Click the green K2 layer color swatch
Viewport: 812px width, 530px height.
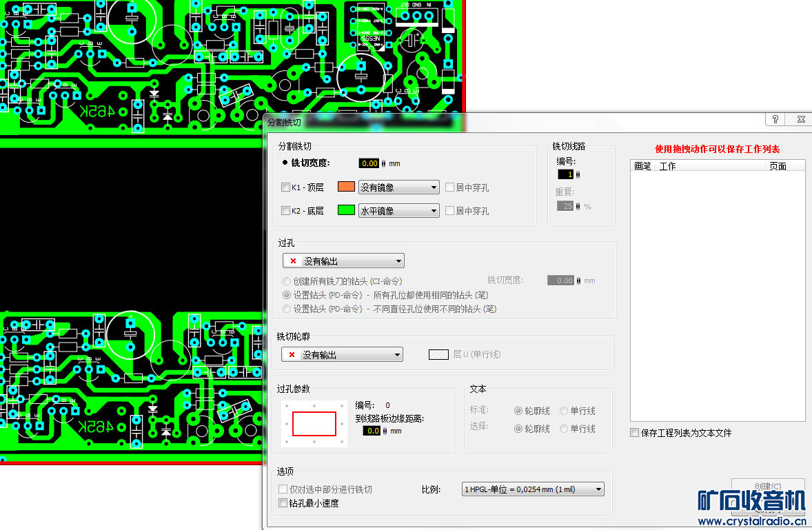coord(346,210)
